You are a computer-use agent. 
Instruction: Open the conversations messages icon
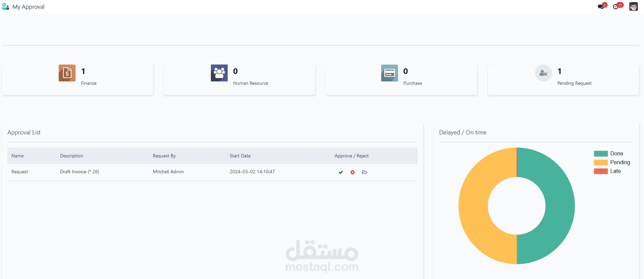(601, 6)
